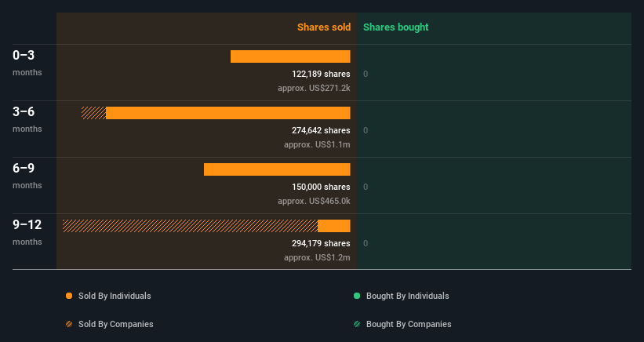Click the bought '0' value for 0–3 months

tap(366, 75)
